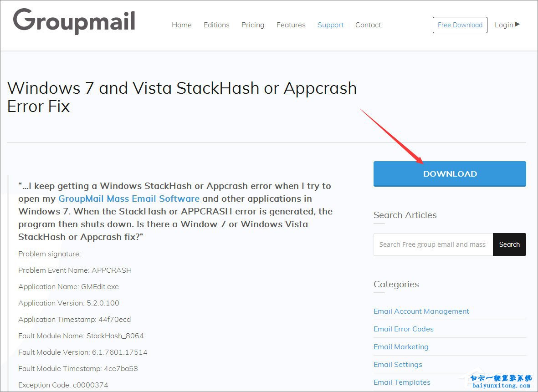This screenshot has height=392, width=538.
Task: Open the GroupMail Mass Email Software link
Action: pos(129,199)
